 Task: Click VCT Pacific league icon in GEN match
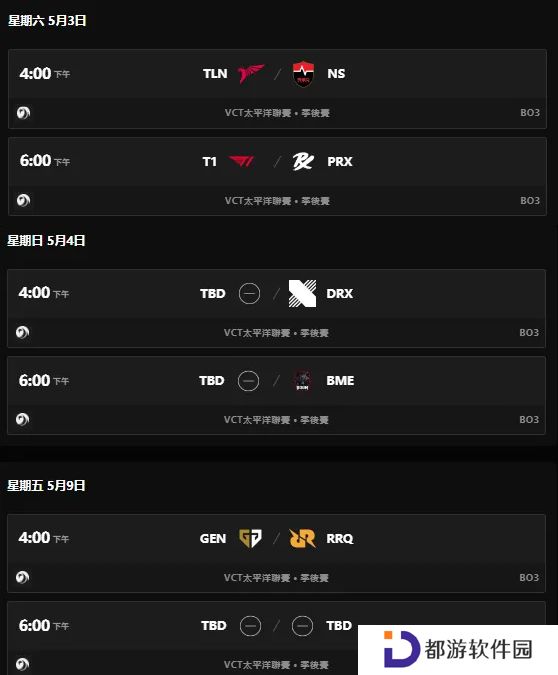(22, 577)
